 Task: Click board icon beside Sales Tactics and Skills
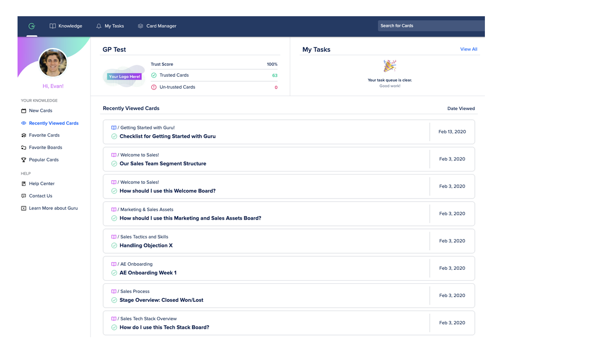pos(114,237)
